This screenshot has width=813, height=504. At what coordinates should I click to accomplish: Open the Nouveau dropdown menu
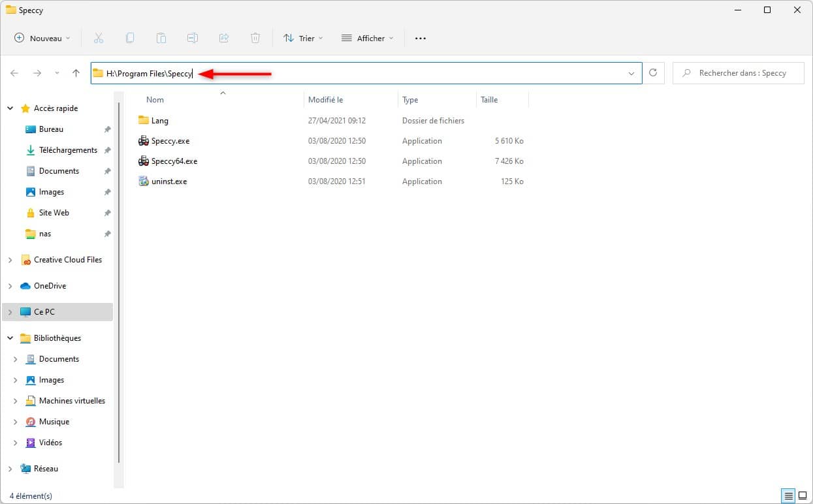pos(42,39)
